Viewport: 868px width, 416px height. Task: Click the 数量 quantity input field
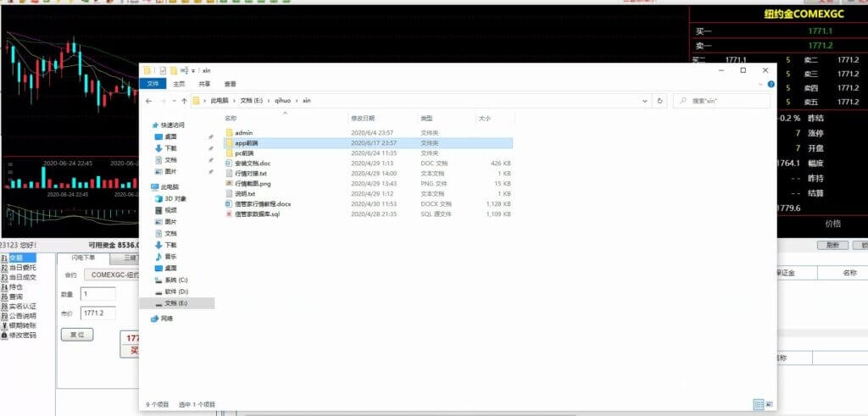[x=97, y=294]
